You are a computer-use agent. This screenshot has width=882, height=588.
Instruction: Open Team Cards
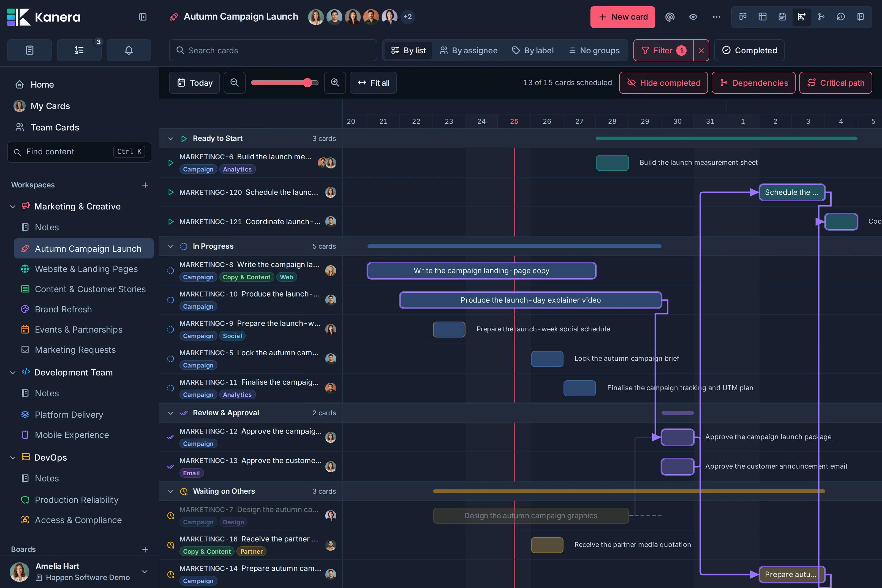(79, 127)
